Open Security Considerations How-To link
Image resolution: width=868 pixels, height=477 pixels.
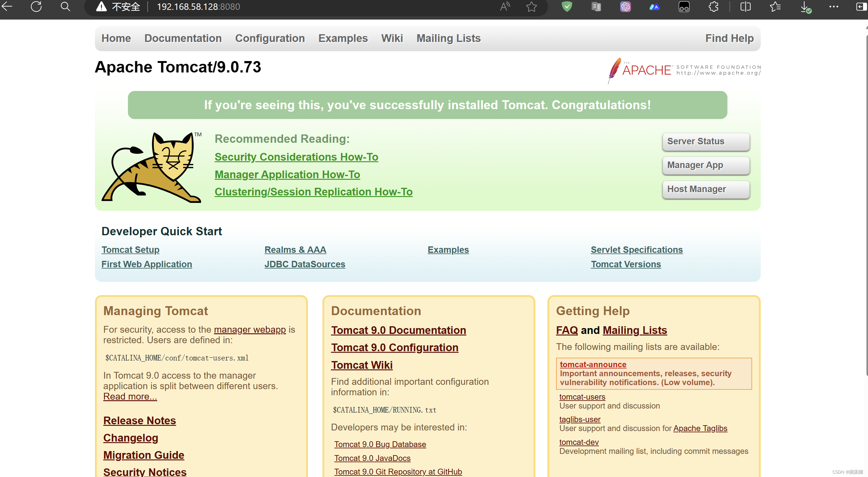coord(297,157)
